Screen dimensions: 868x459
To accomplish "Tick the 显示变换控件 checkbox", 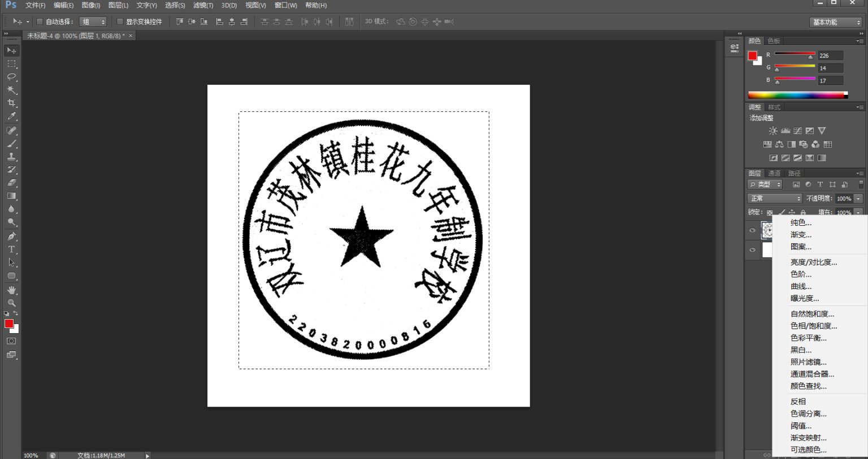I will (120, 21).
